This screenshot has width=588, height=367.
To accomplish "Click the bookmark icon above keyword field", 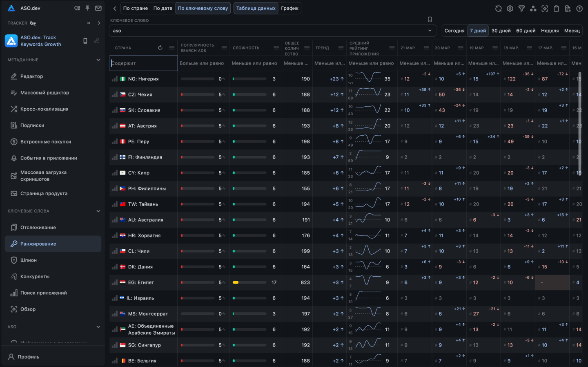I will pos(430,19).
